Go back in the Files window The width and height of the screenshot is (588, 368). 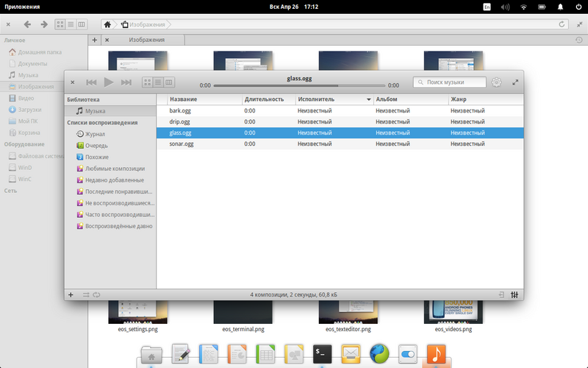click(27, 24)
